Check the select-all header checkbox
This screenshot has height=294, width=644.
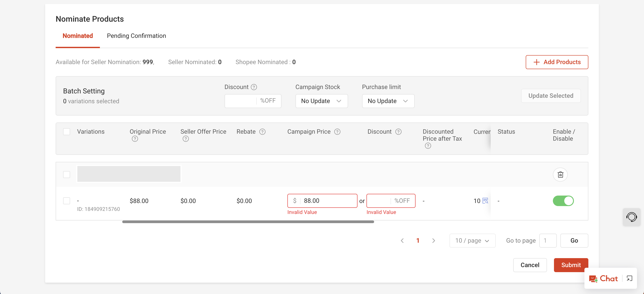[67, 132]
